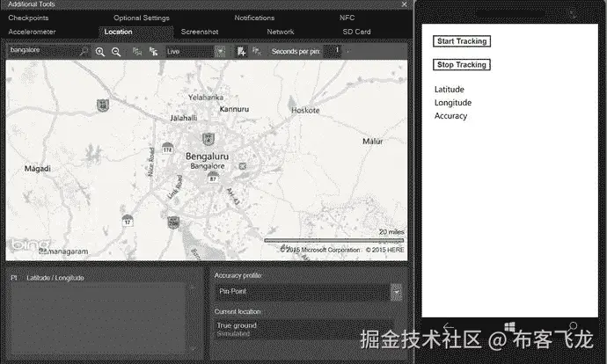
Task: Open the SD Card tab
Action: point(356,32)
